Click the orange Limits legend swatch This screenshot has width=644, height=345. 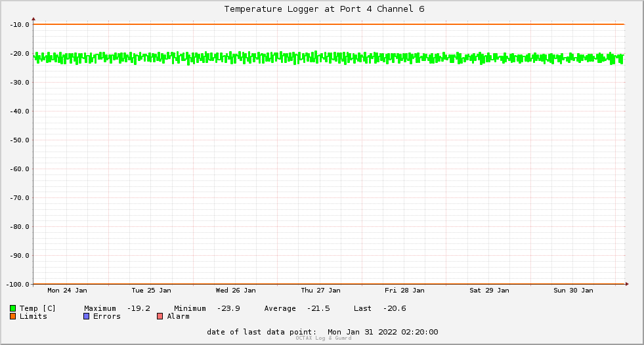(x=12, y=316)
